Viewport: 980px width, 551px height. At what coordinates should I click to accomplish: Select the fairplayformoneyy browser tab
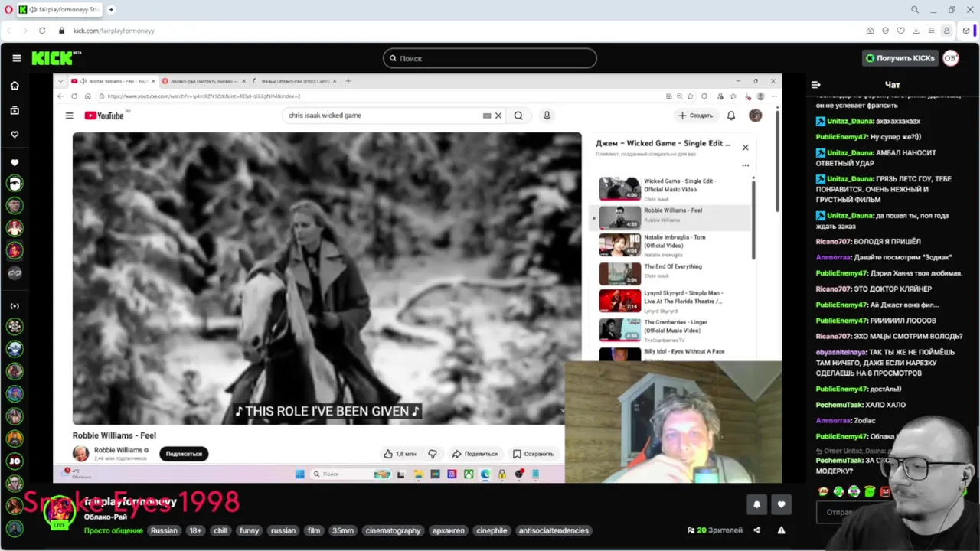pos(59,10)
